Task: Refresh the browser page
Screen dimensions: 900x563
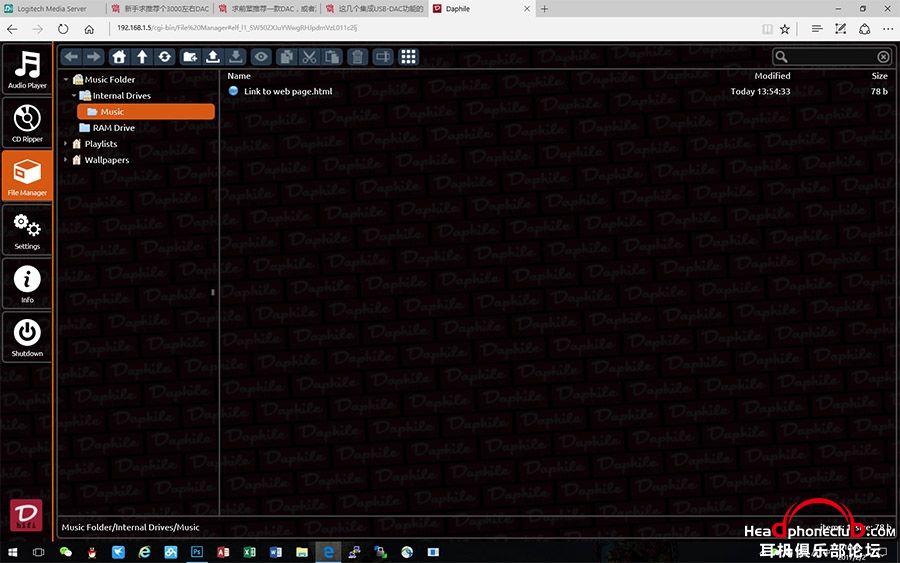Action: [x=63, y=29]
